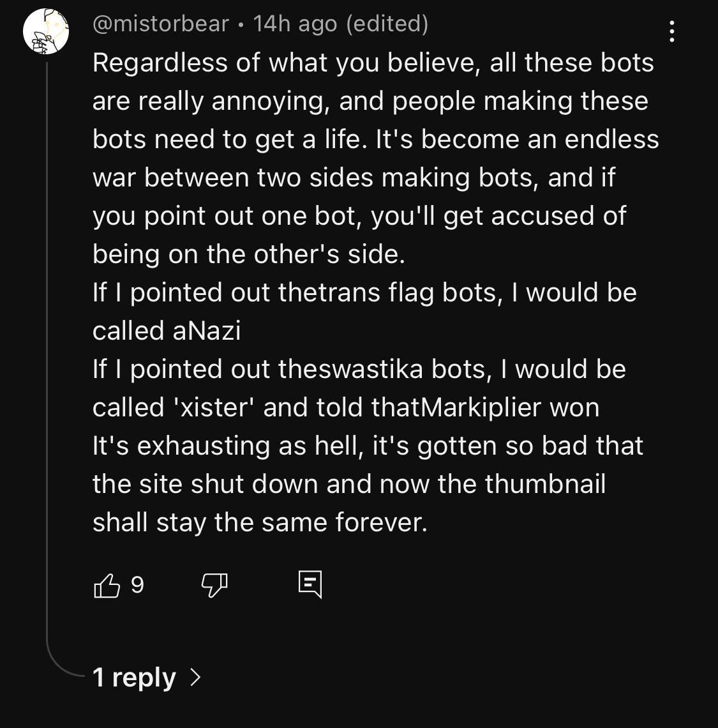This screenshot has width=718, height=728.
Task: Click the word "thumbnail" in the comment
Action: coord(545,484)
